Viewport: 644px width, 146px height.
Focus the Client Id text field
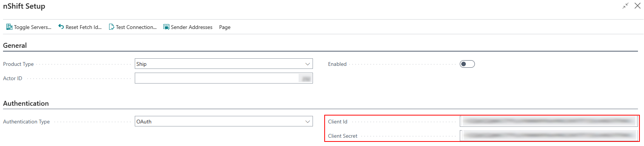(549, 122)
